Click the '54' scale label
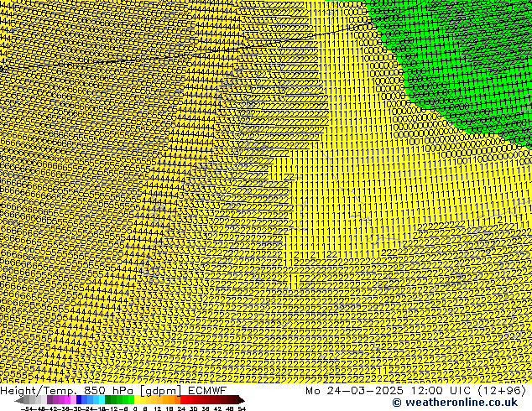 [242, 408]
